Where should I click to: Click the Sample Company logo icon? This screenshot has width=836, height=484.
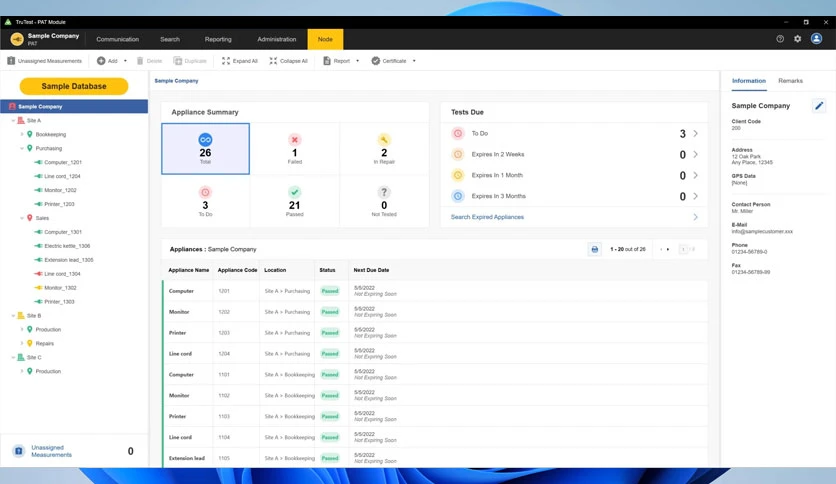click(17, 39)
